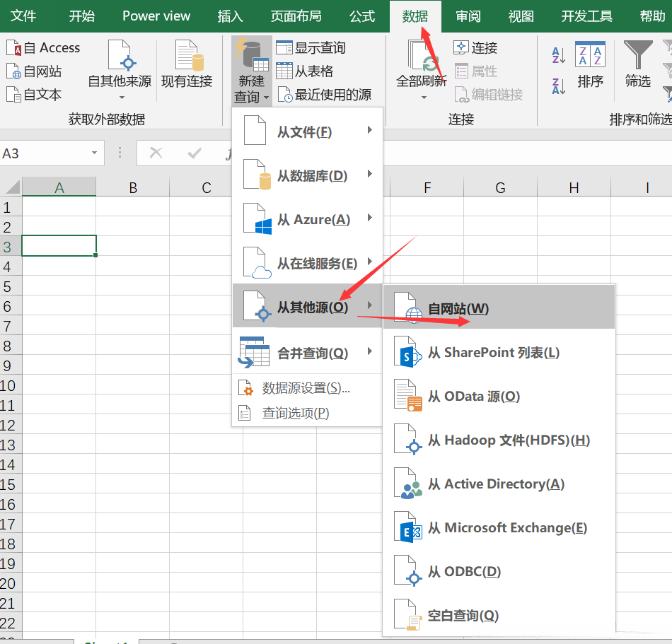This screenshot has width=672, height=644.
Task: Choose From Web (自网站(W)) in submenu
Action: (x=499, y=308)
